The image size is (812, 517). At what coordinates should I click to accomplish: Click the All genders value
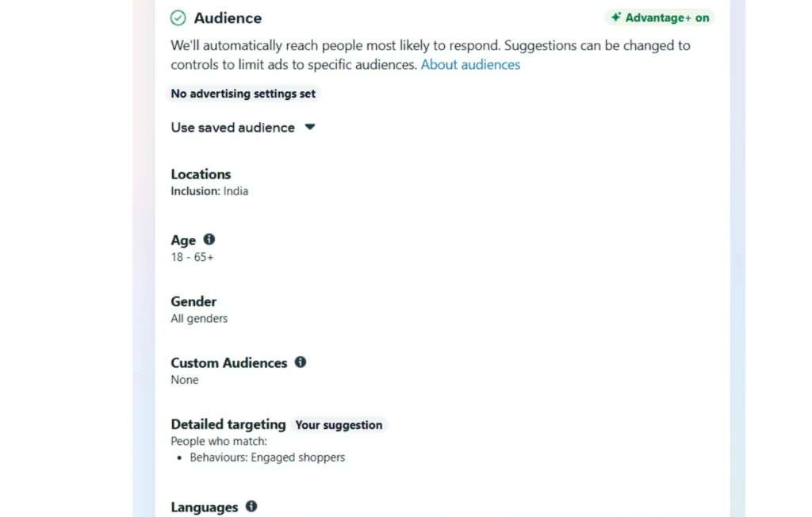pos(199,319)
